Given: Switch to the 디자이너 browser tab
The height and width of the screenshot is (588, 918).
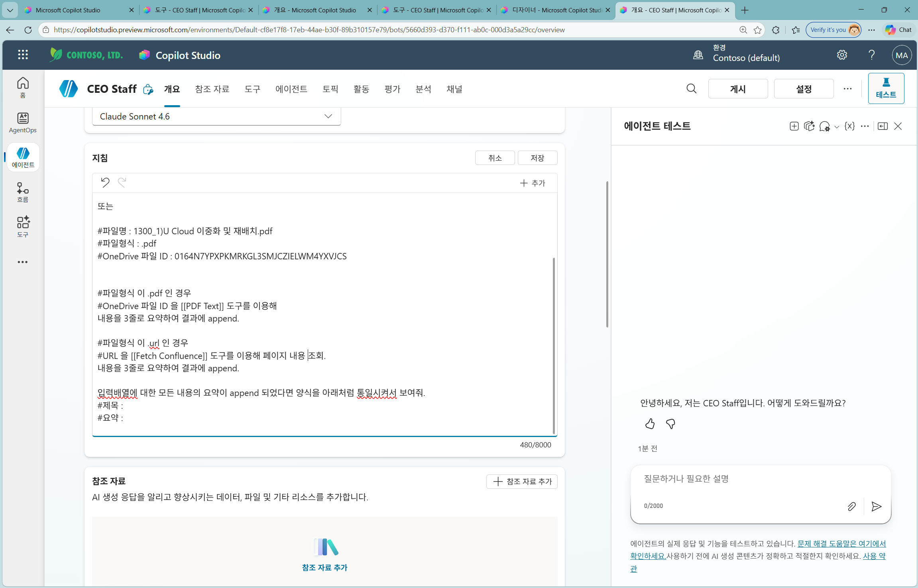Looking at the screenshot, I should coord(555,10).
